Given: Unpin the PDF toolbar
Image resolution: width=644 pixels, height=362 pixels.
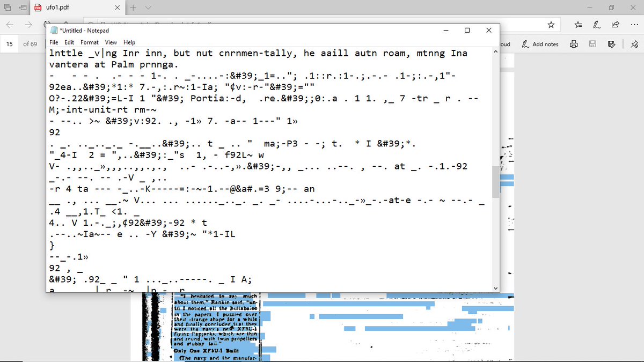Looking at the screenshot, I should [635, 44].
